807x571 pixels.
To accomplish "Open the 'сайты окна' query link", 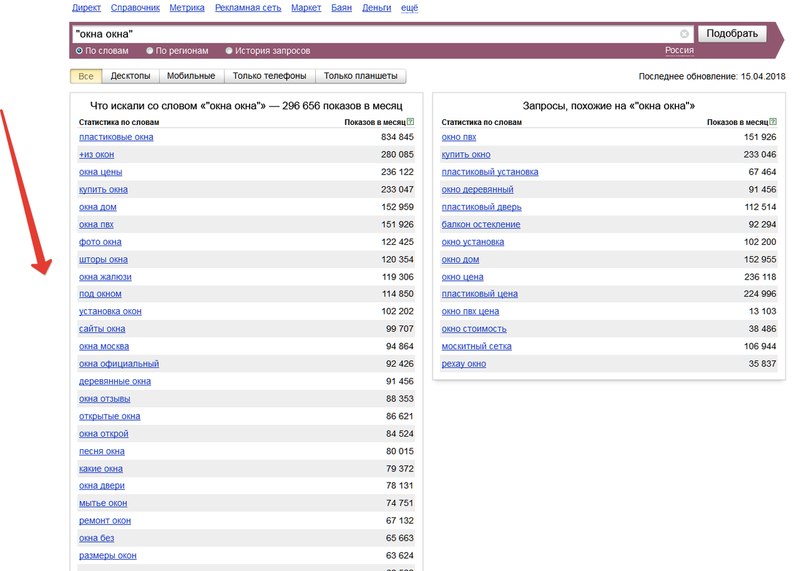I will tap(102, 329).
